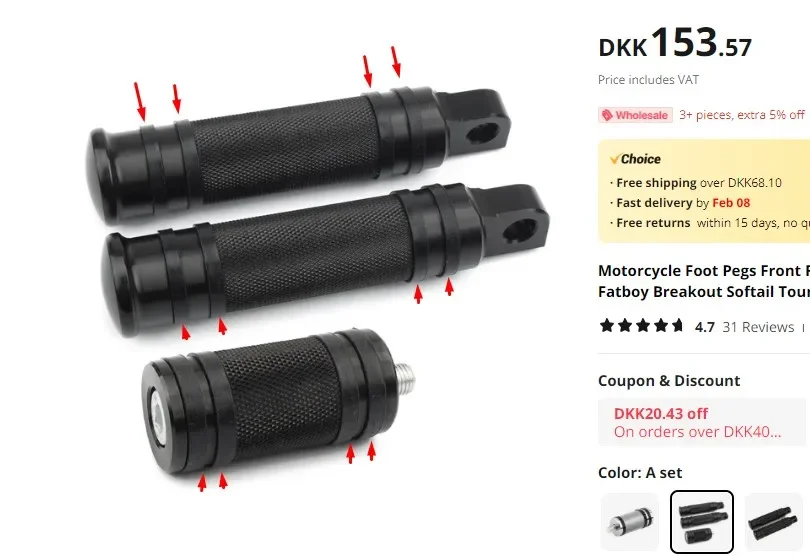Viewport: 810px width, 556px height.
Task: Open the Free returns within 15 days info
Action: [x=710, y=223]
